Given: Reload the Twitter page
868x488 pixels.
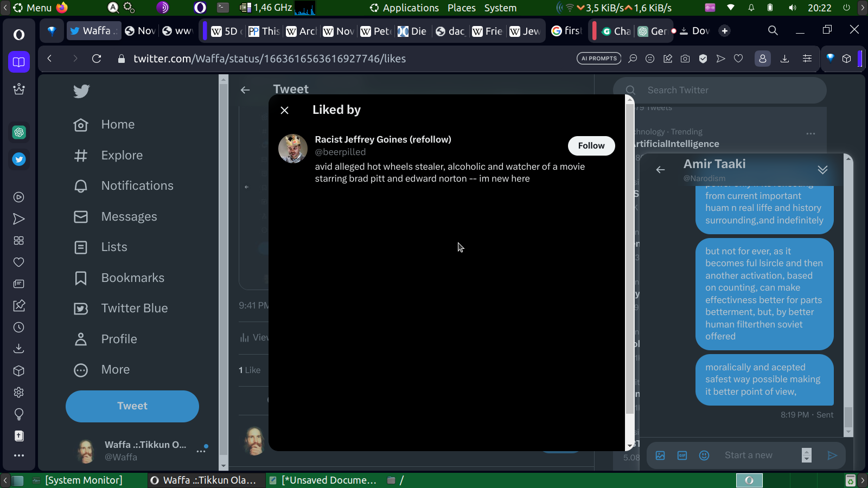Looking at the screenshot, I should tap(97, 59).
